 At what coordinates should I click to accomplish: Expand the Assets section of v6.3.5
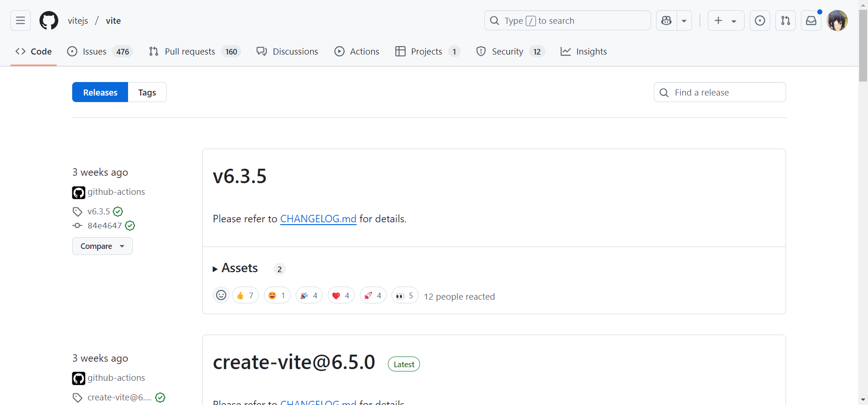235,268
